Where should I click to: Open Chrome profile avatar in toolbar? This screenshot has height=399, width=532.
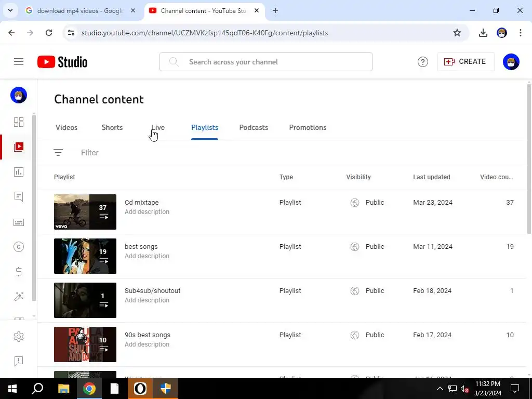tap(502, 33)
